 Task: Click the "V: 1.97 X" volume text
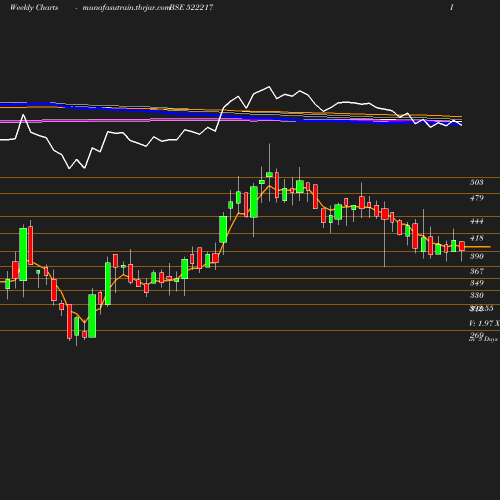pyautogui.click(x=484, y=323)
